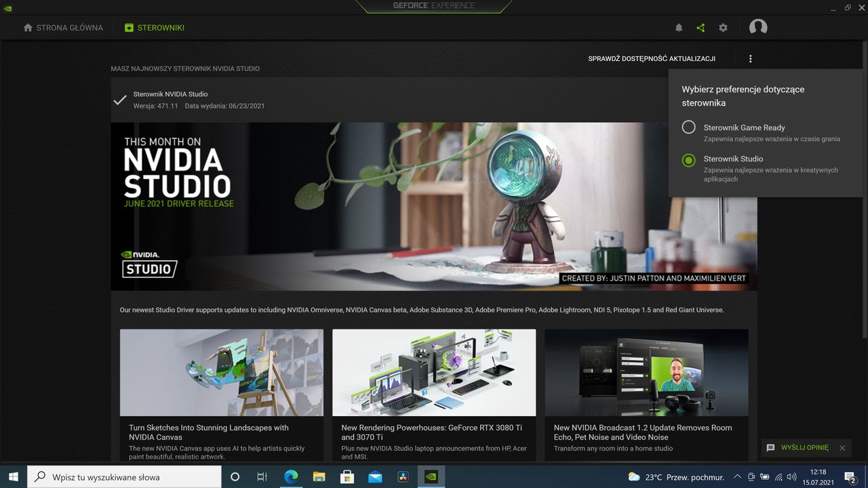The image size is (868, 488).
Task: Open GeForce Experience settings gear
Action: point(723,28)
